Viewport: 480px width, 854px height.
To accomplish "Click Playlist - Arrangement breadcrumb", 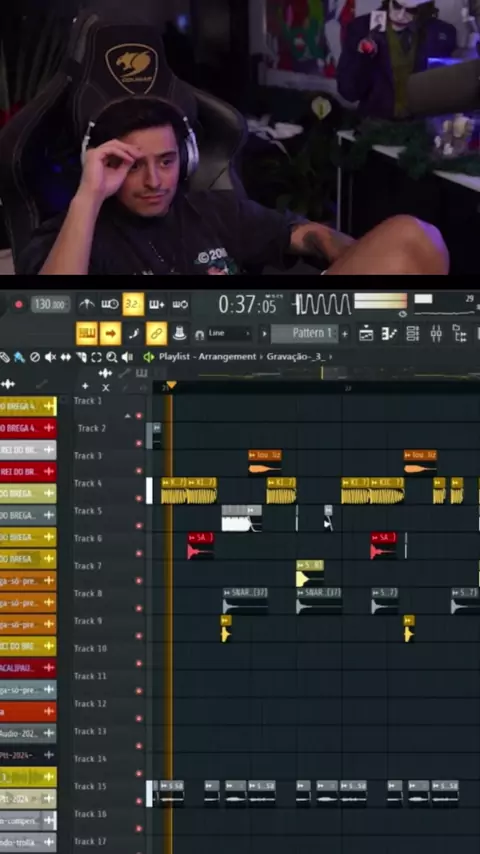I will point(207,357).
